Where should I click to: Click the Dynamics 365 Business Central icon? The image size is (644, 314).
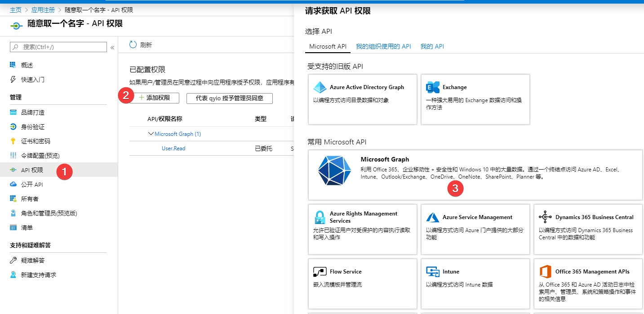[x=545, y=217]
